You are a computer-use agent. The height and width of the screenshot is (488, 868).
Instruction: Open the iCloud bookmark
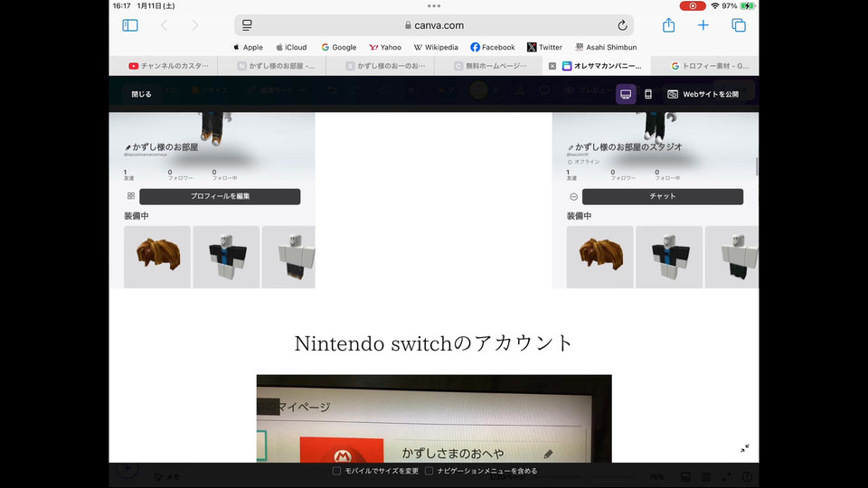291,48
